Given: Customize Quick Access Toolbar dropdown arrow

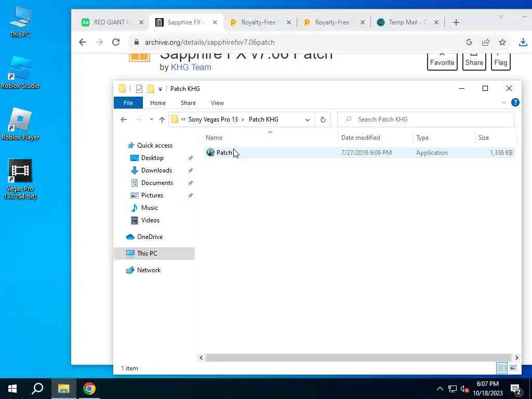Looking at the screenshot, I should (x=160, y=89).
